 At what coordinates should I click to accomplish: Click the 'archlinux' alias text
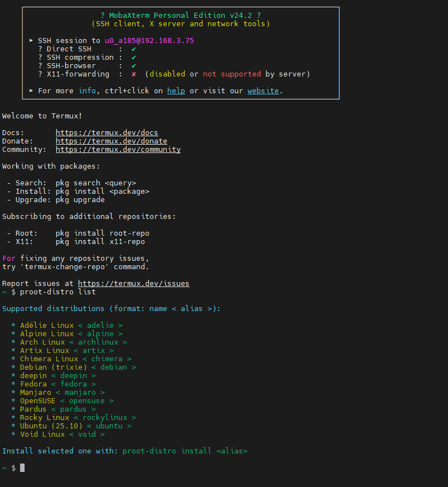(x=98, y=342)
